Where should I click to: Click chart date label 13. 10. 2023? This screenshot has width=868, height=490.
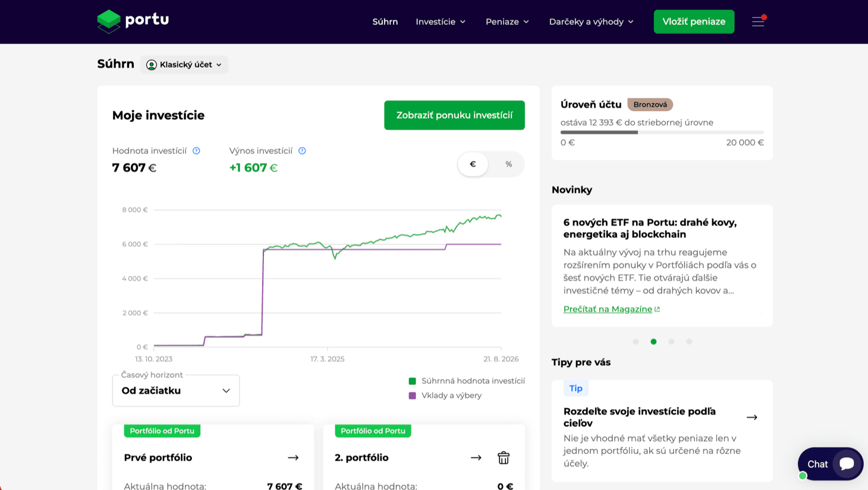pos(154,359)
